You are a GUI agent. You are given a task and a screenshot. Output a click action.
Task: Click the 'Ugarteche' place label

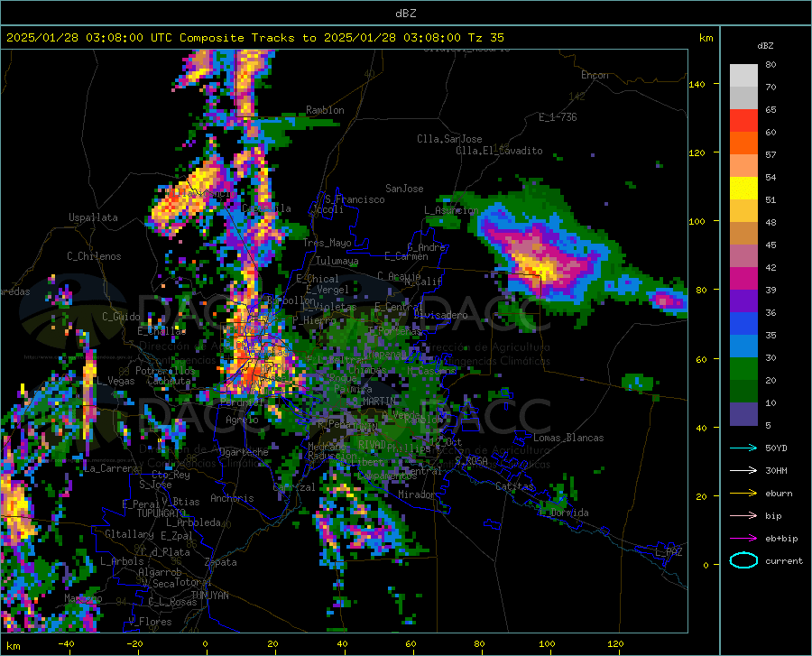click(244, 452)
